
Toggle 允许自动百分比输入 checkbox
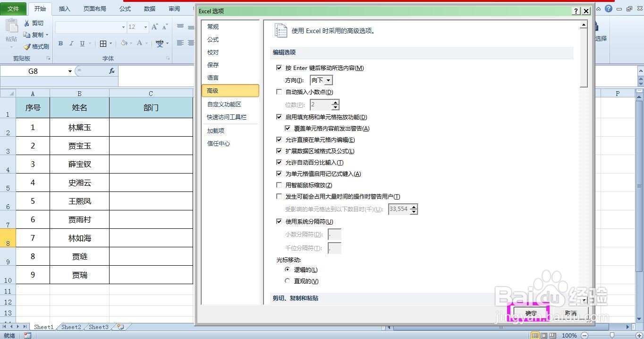(279, 163)
